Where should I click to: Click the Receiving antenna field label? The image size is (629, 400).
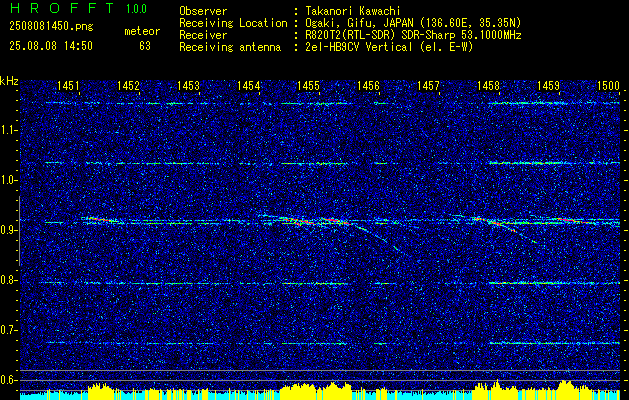tap(230, 47)
